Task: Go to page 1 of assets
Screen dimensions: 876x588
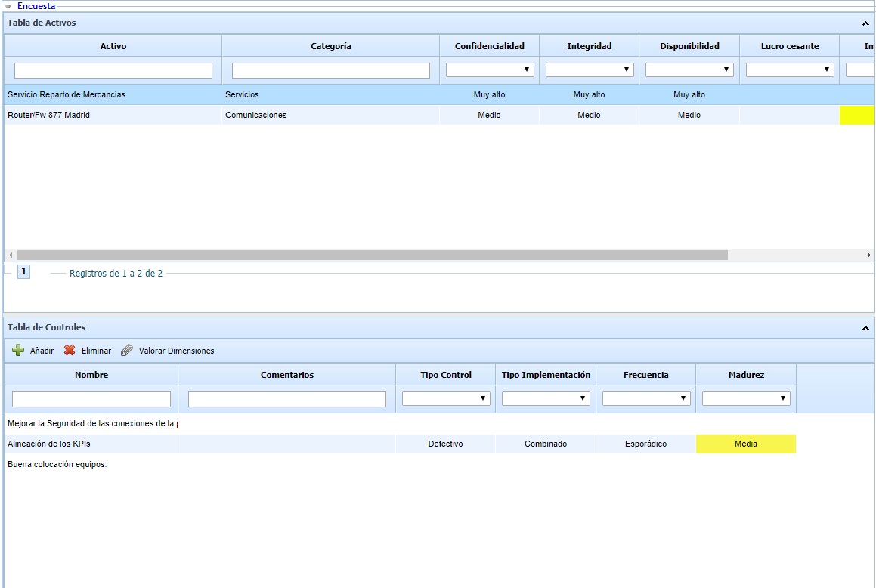Action: coord(23,272)
